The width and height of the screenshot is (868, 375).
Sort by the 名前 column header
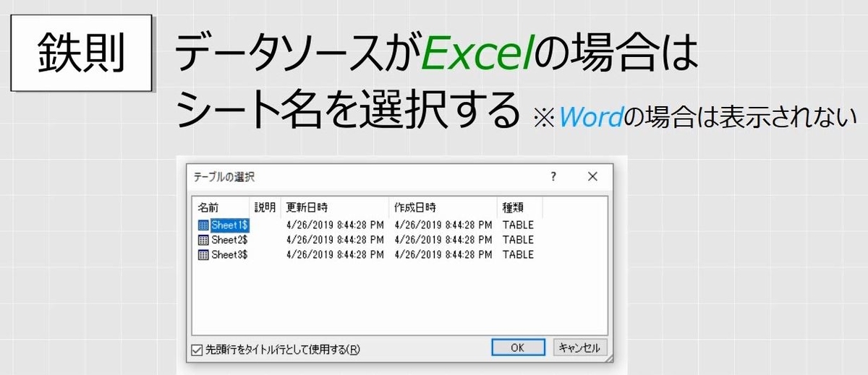[221, 207]
